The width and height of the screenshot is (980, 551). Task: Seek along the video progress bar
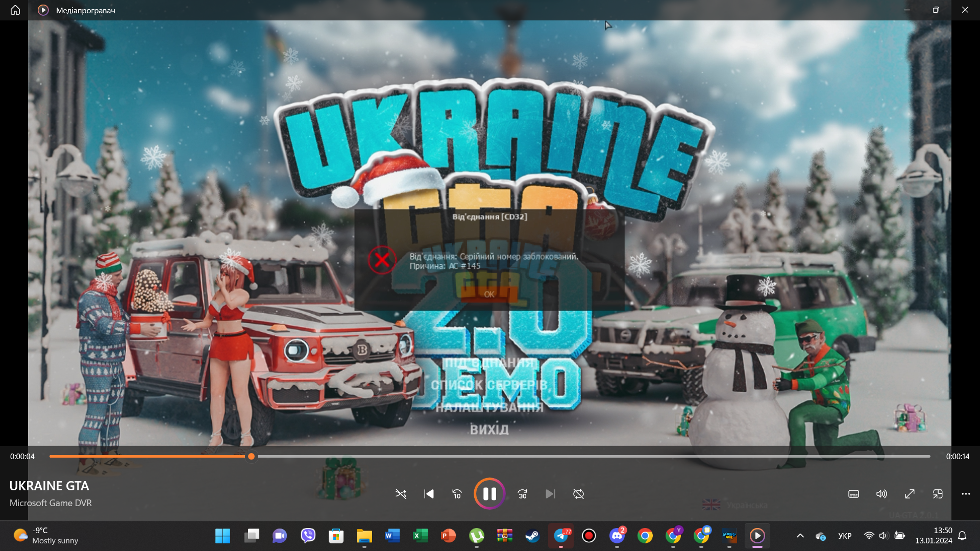(490, 457)
